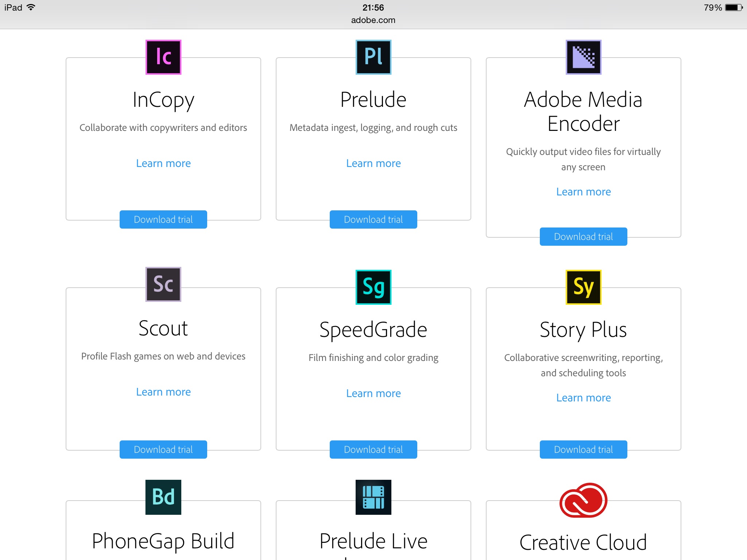Open Learn more link under SpeedGrade

373,393
